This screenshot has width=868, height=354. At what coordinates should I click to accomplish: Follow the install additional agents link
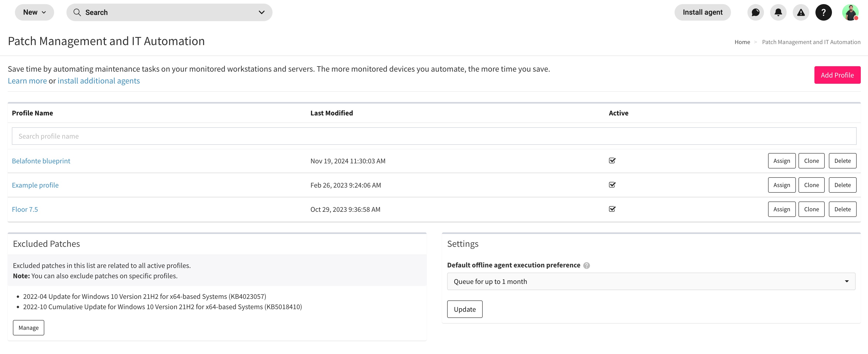pyautogui.click(x=98, y=81)
